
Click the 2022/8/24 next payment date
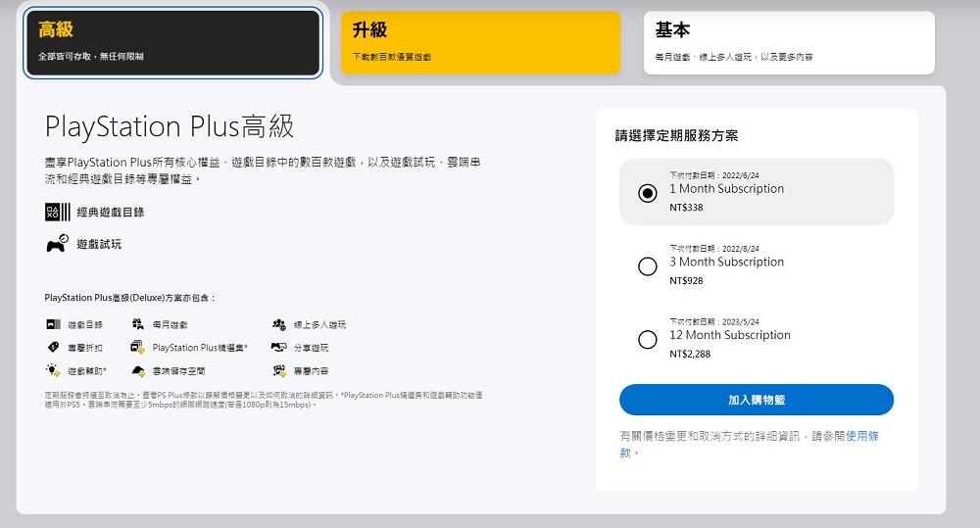(741, 249)
